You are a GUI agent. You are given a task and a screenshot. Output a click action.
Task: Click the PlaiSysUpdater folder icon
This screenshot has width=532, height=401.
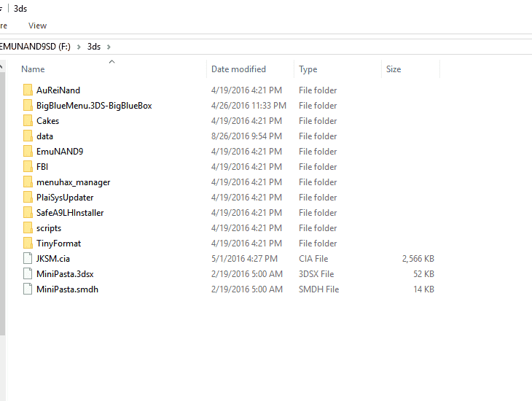pos(28,198)
